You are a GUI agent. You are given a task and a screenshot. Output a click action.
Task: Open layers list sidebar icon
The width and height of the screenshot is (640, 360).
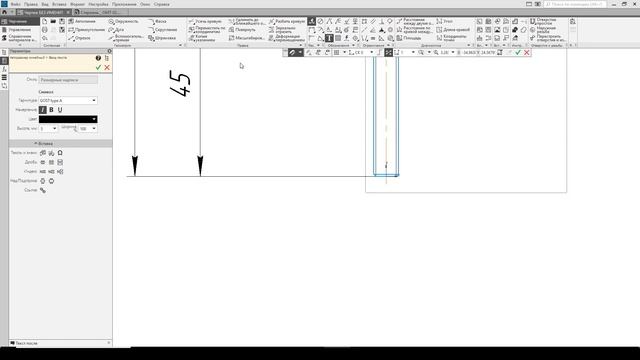4,78
